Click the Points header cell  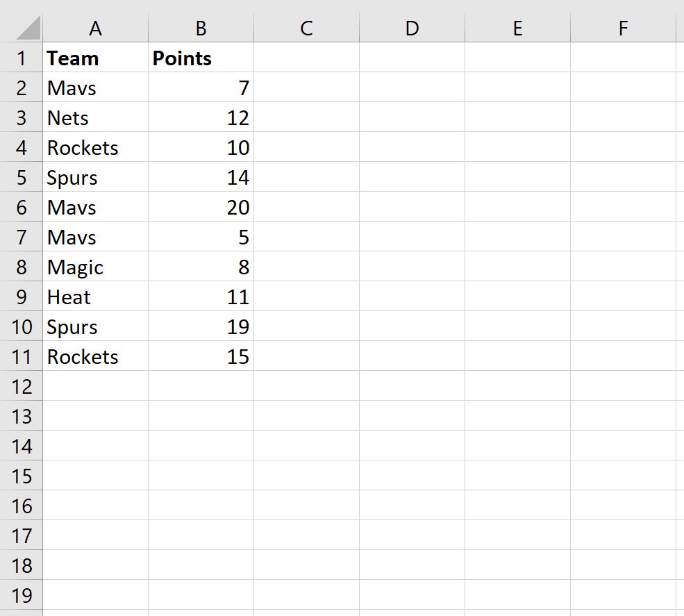(201, 58)
